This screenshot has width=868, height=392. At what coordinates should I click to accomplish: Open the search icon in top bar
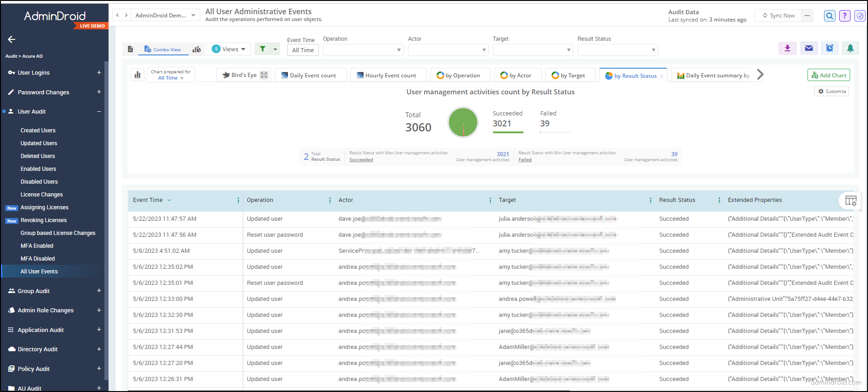point(830,16)
